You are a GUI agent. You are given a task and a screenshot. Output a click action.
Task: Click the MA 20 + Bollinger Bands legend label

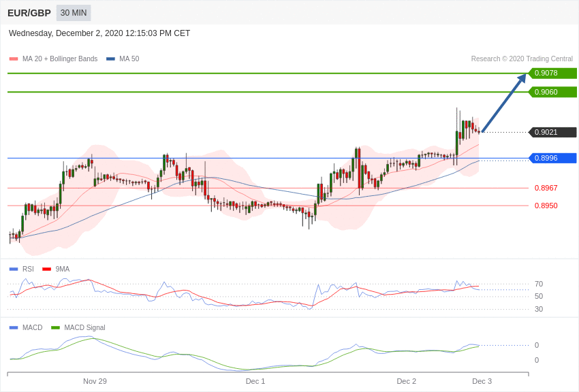click(60, 59)
